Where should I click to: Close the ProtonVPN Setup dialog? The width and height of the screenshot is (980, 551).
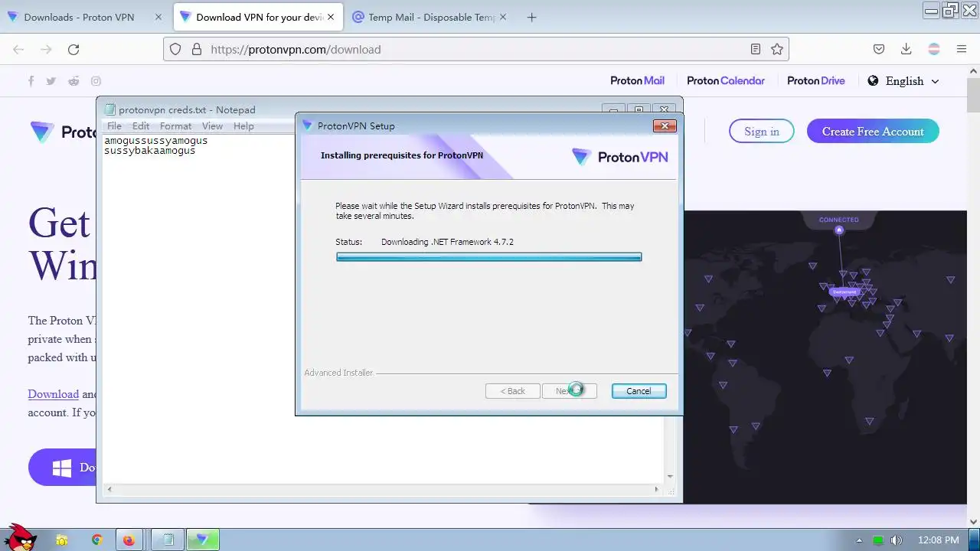point(664,126)
